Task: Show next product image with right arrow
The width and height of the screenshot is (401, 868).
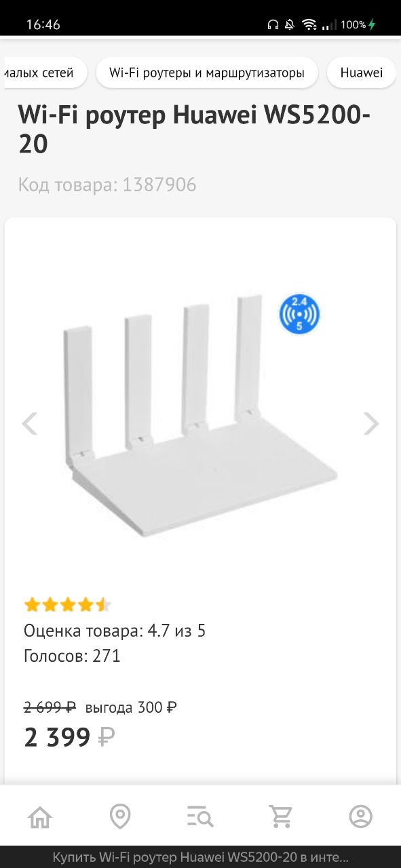Action: click(371, 423)
